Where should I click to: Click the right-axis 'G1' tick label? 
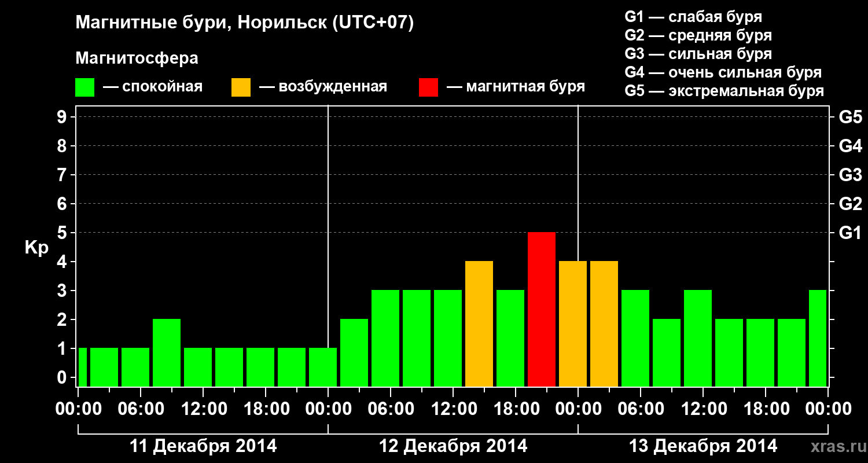[x=850, y=233]
